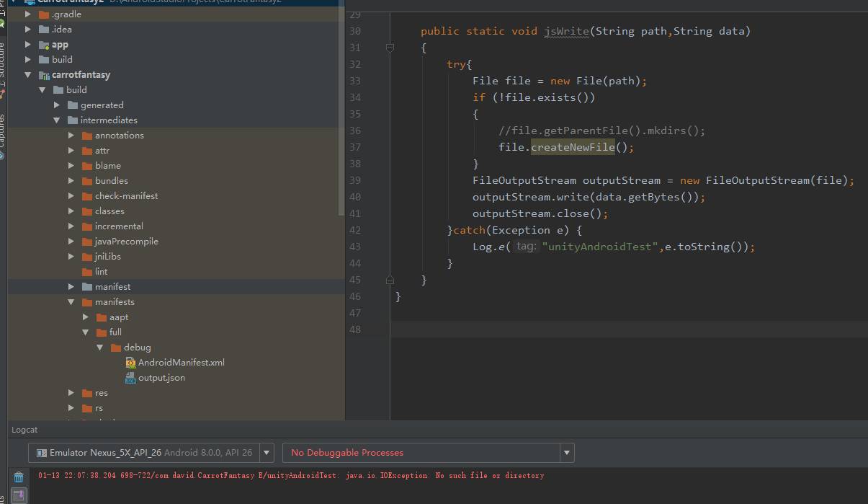Click the project tree vertical scrollbar
This screenshot has height=504, width=868.
click(x=341, y=107)
